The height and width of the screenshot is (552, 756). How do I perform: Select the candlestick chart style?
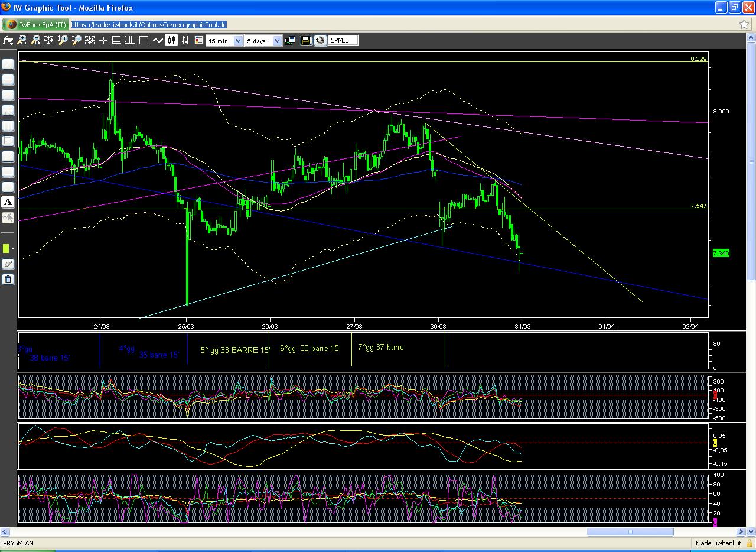pyautogui.click(x=172, y=40)
